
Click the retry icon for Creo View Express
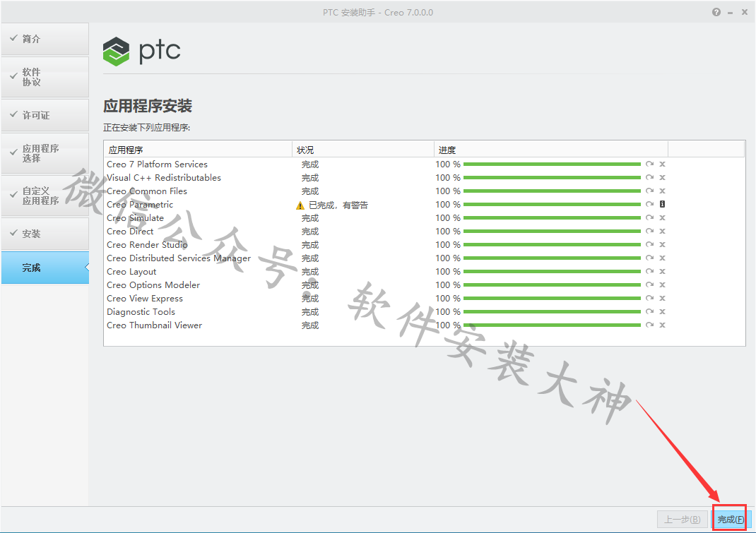[649, 299]
